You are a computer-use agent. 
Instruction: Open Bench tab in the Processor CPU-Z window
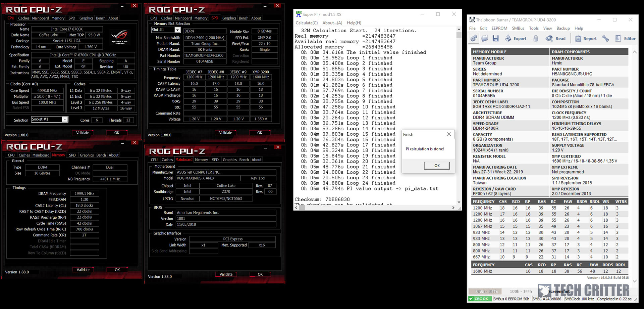coord(101,18)
